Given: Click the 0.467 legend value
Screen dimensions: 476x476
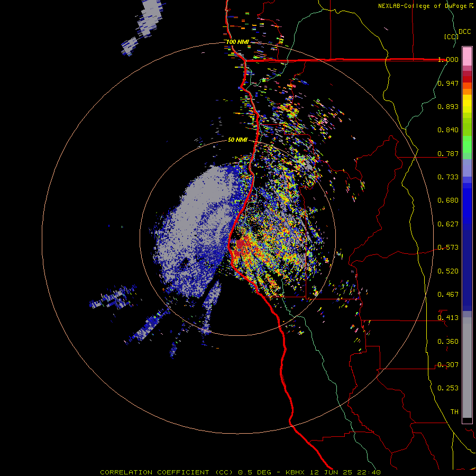Looking at the screenshot, I should click(448, 295).
